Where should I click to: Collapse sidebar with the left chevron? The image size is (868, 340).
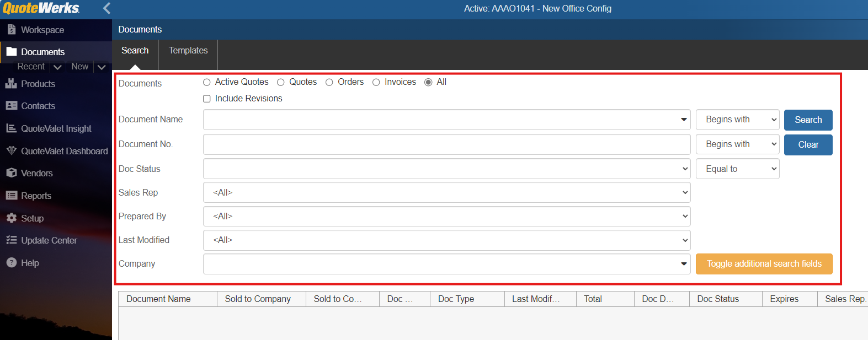click(x=106, y=8)
